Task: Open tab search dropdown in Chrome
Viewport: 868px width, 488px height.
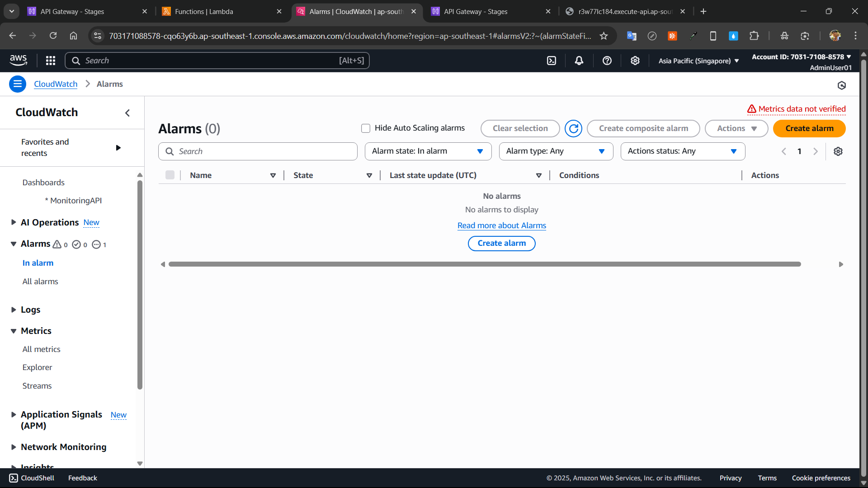Action: (x=12, y=11)
